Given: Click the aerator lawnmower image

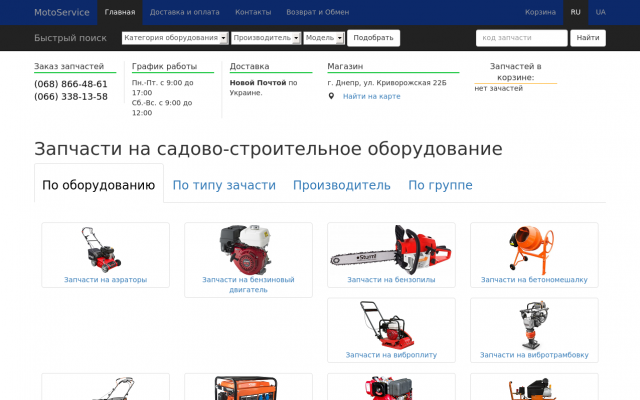Looking at the screenshot, I should 102,250.
